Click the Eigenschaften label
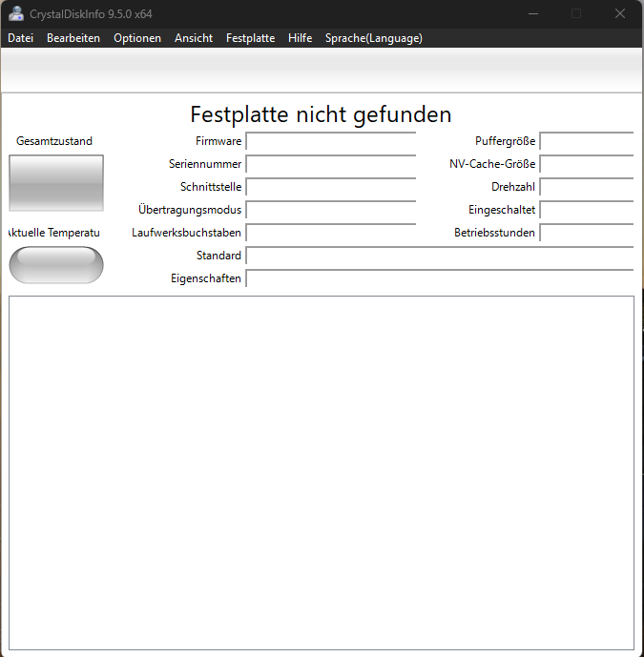This screenshot has height=657, width=644. [206, 278]
